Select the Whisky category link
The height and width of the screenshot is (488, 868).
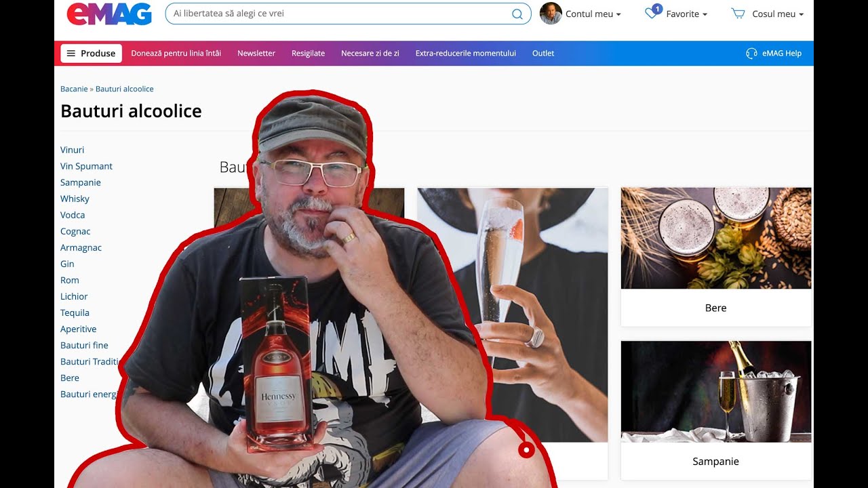(75, 199)
